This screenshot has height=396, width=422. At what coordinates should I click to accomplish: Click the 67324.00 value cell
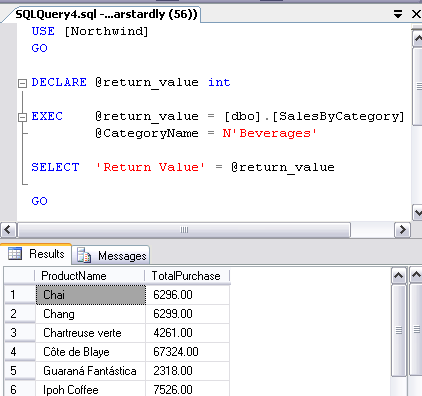click(188, 352)
